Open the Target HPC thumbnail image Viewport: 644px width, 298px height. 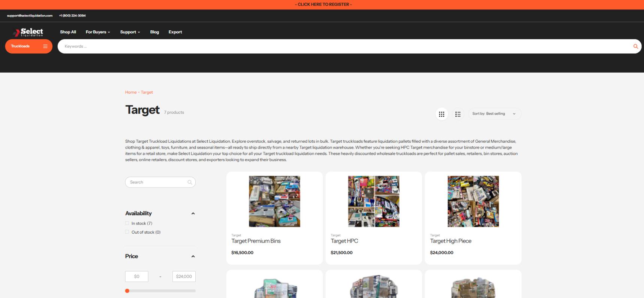(x=374, y=201)
